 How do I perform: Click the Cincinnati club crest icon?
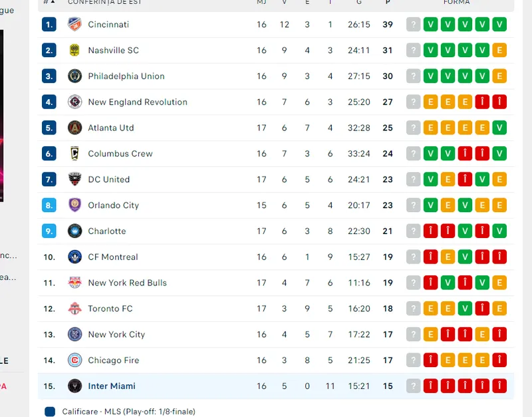pyautogui.click(x=74, y=25)
